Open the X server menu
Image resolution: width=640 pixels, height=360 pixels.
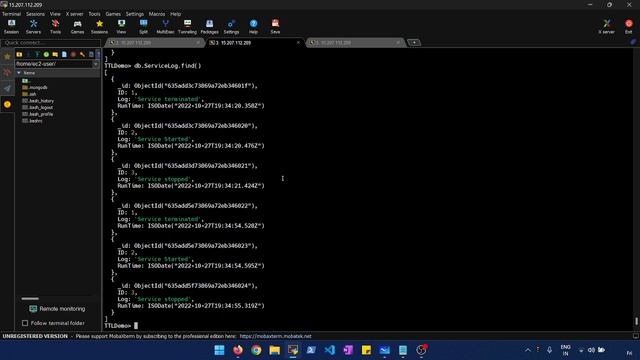74,14
